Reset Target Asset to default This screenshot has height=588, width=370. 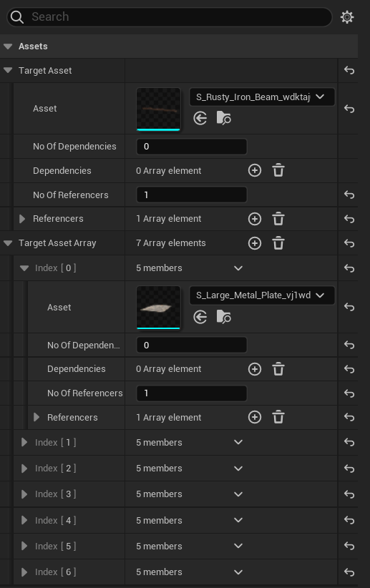[x=349, y=70]
